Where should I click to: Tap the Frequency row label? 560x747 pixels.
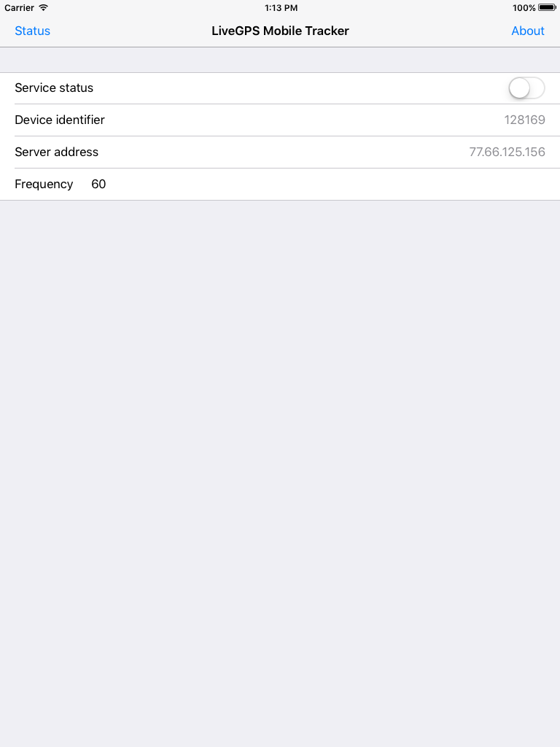click(44, 184)
